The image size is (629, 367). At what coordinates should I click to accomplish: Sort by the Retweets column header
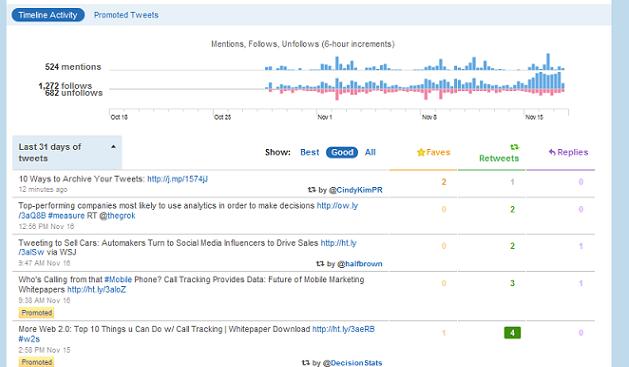tap(499, 158)
